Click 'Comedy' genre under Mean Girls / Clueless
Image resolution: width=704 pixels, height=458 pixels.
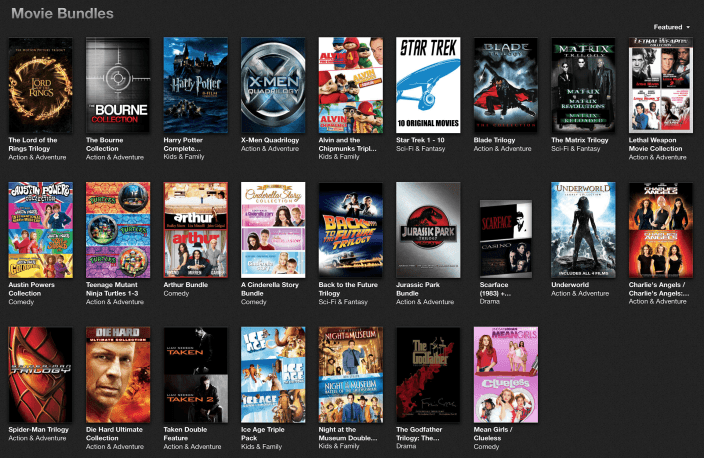(486, 446)
